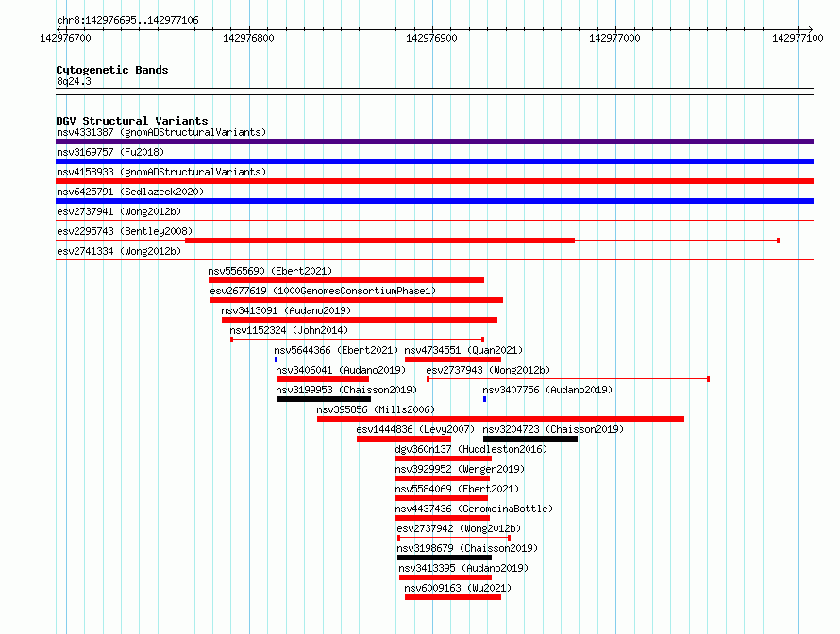Screen dimensions: 840x634
Task: Select long red nsv395856 Mills2006 bar
Action: click(500, 419)
